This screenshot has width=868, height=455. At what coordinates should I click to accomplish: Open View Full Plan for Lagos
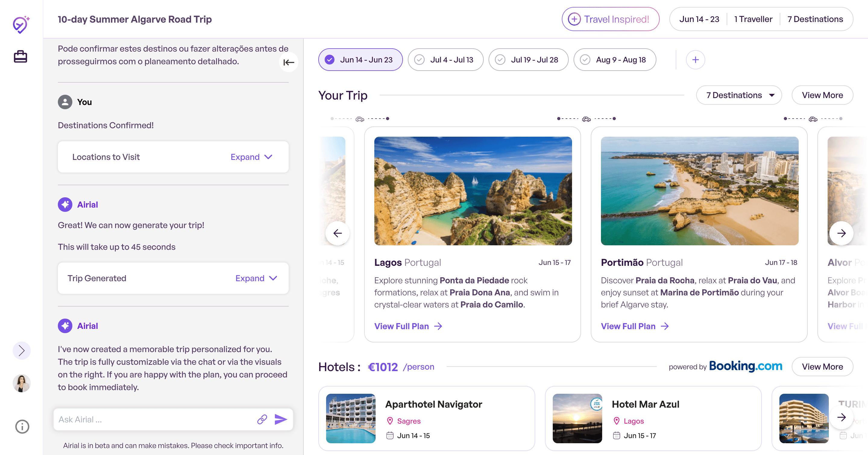408,326
